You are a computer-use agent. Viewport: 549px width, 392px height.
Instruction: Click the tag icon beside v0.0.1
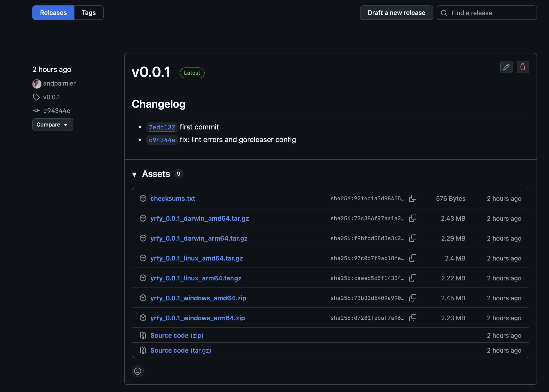pyautogui.click(x=36, y=97)
